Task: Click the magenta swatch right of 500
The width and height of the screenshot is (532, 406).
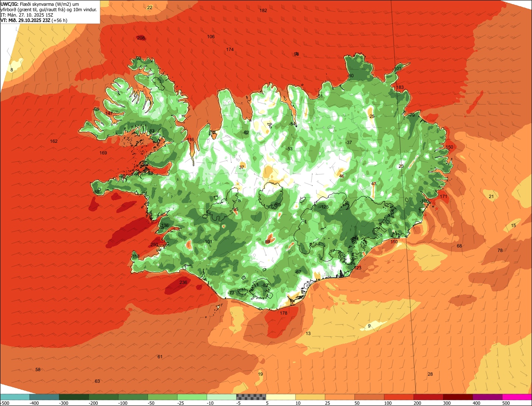Action: tap(517, 397)
